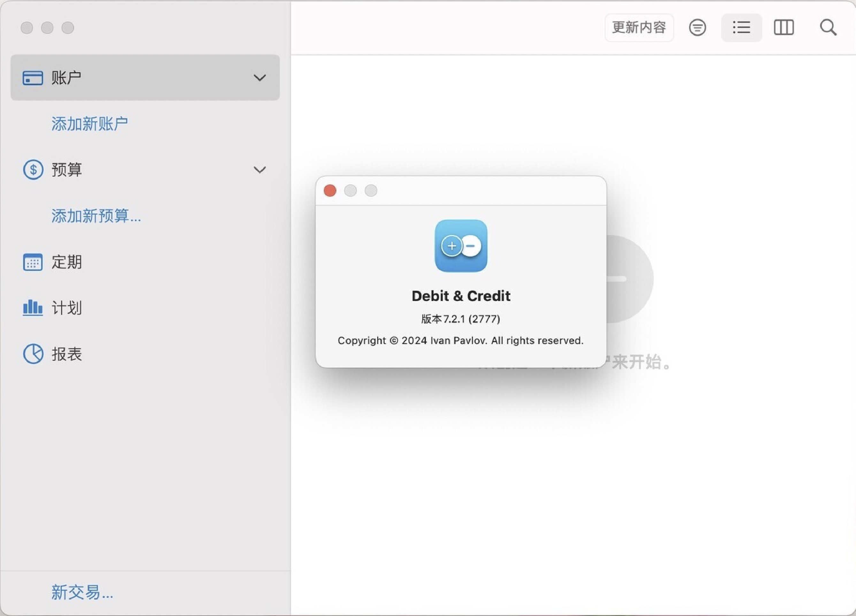The height and width of the screenshot is (616, 856).
Task: Collapse the 预算 section chevron
Action: tap(260, 170)
